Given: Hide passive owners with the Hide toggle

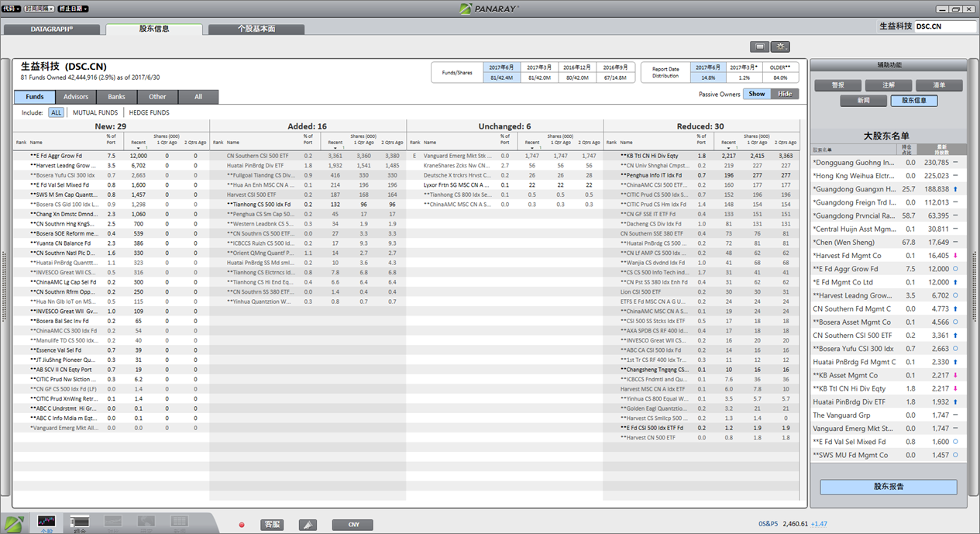Looking at the screenshot, I should [x=785, y=94].
